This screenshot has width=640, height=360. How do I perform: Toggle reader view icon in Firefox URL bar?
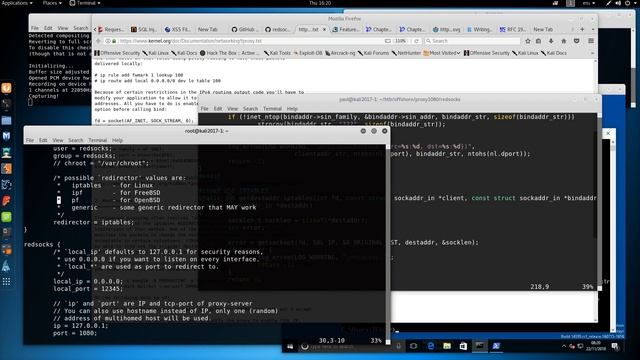click(387, 41)
